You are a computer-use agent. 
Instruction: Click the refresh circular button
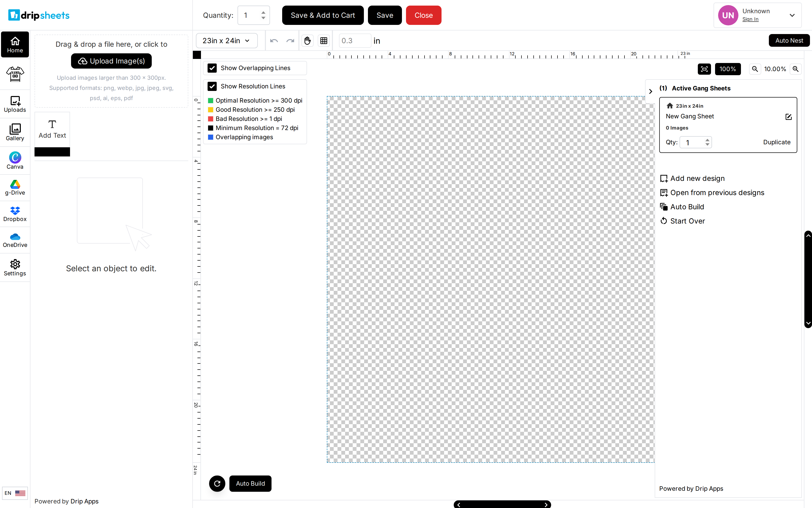[x=217, y=483]
